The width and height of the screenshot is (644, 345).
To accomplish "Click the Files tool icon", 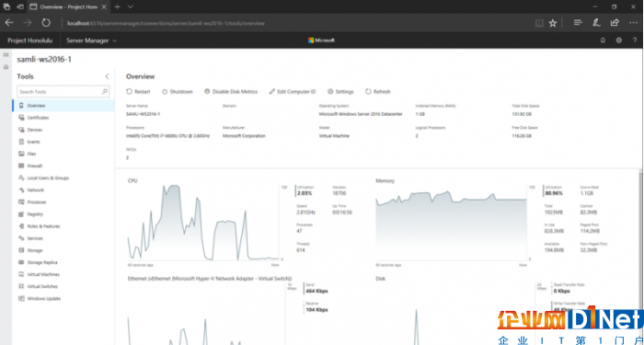I will [x=21, y=154].
